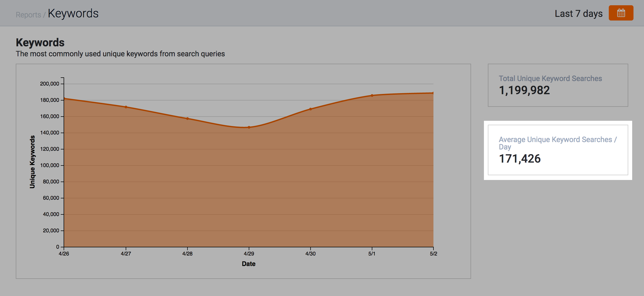644x296 pixels.
Task: Select the 4/28 data point on chart
Action: pyautogui.click(x=187, y=119)
